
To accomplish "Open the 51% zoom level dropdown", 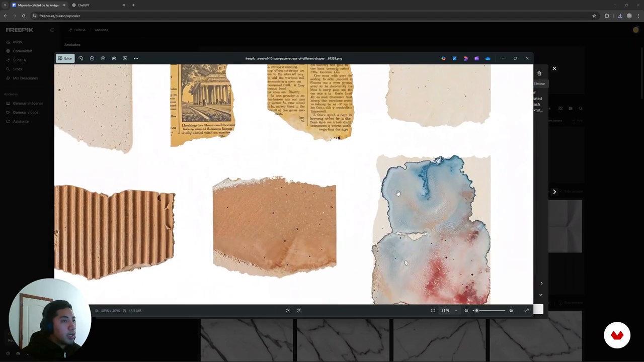I will pos(449,311).
